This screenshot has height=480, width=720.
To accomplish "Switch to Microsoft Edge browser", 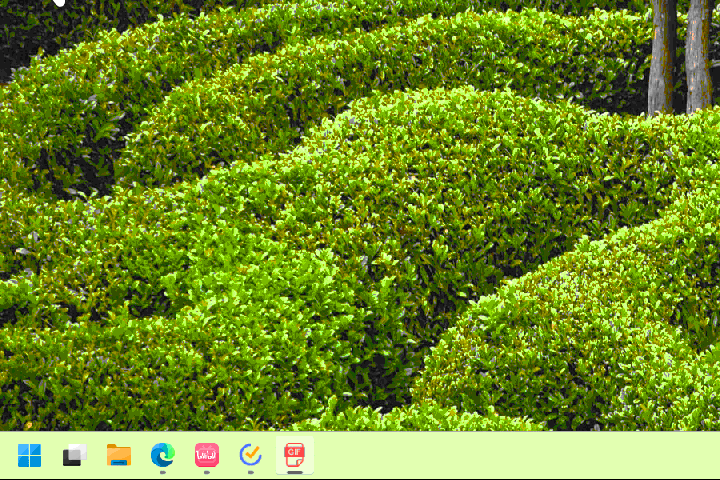I will [162, 455].
